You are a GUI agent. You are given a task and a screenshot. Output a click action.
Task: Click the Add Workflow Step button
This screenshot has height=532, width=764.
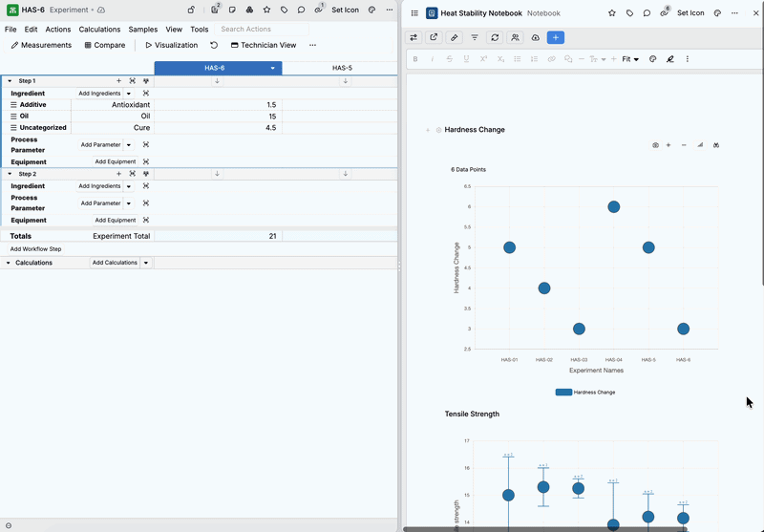[35, 248]
